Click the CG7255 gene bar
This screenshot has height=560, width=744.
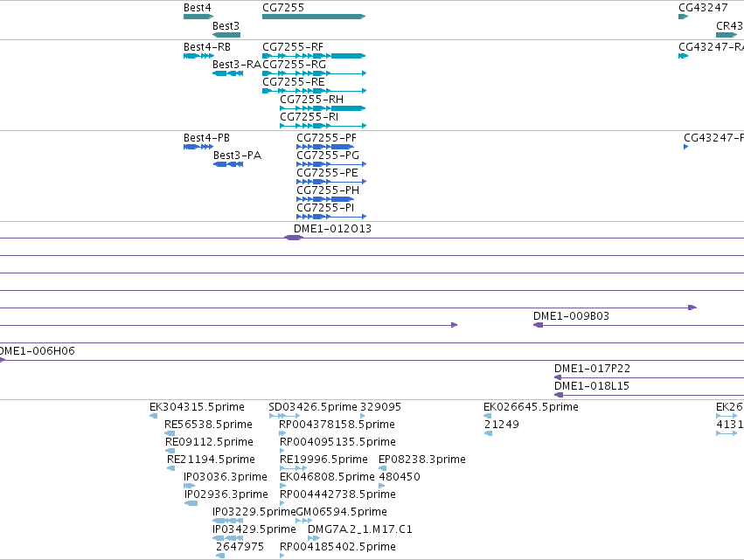[x=314, y=17]
